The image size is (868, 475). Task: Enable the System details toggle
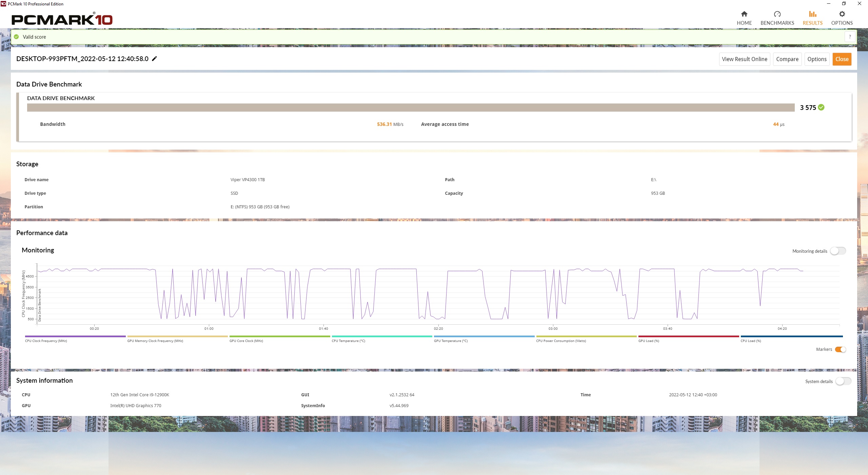[x=843, y=381]
